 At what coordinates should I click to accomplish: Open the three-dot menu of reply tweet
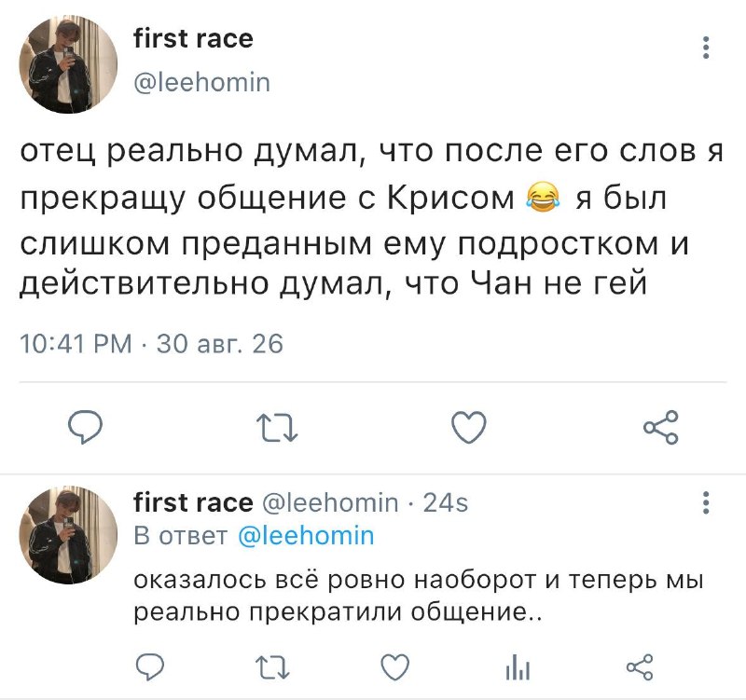(x=707, y=502)
